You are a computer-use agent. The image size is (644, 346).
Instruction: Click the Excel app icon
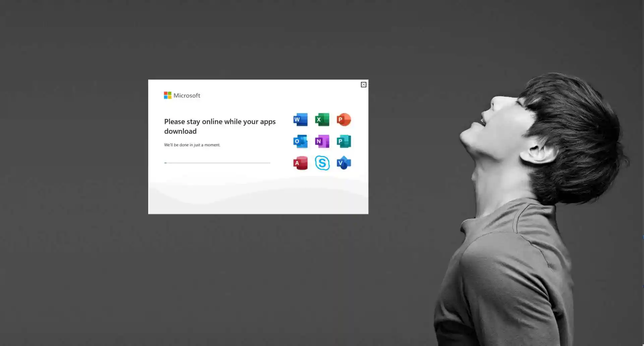click(x=322, y=119)
